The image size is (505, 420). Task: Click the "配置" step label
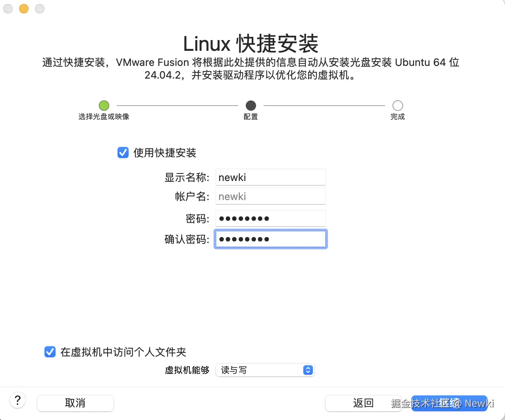coord(251,117)
